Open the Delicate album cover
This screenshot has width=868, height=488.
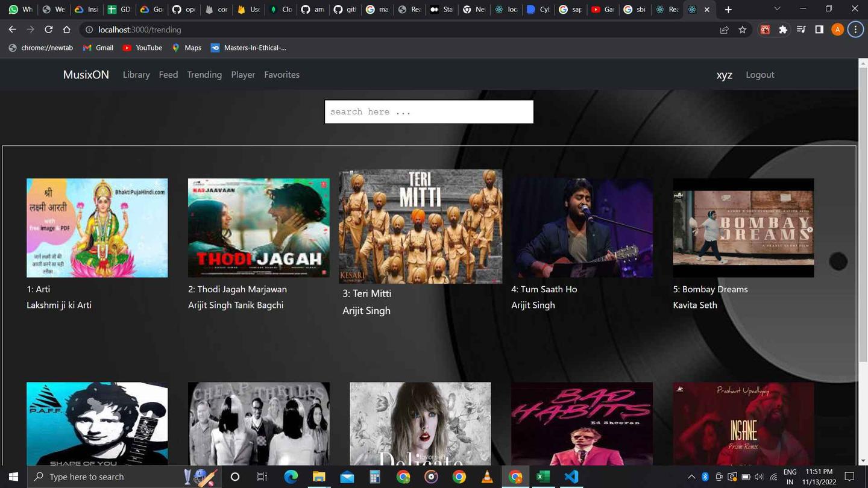(420, 424)
